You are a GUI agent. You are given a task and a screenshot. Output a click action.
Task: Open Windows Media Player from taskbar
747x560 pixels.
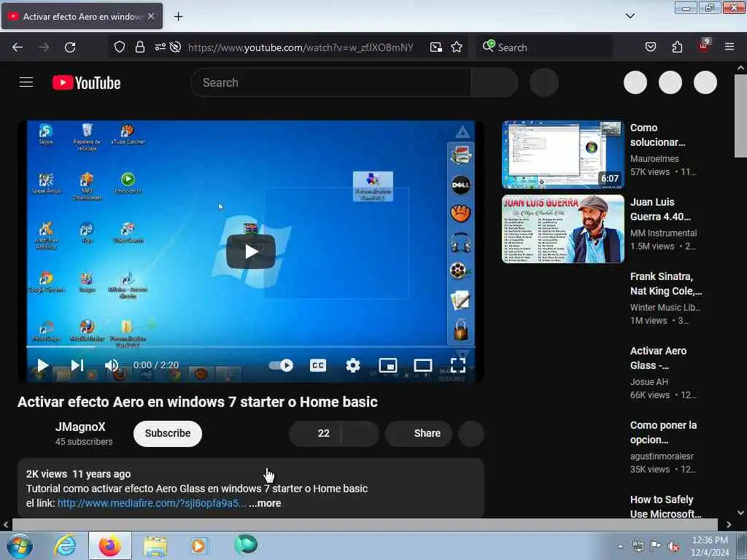point(199,545)
